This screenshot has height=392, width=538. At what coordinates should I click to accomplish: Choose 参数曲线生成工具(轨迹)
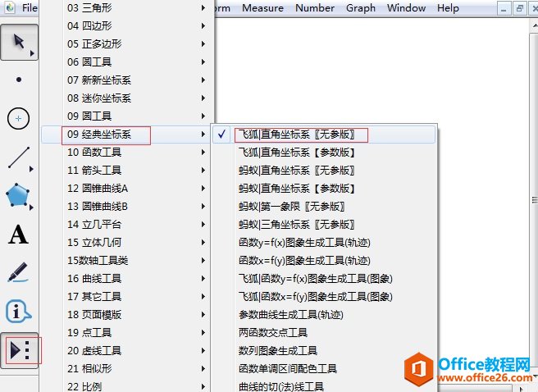[x=324, y=315]
